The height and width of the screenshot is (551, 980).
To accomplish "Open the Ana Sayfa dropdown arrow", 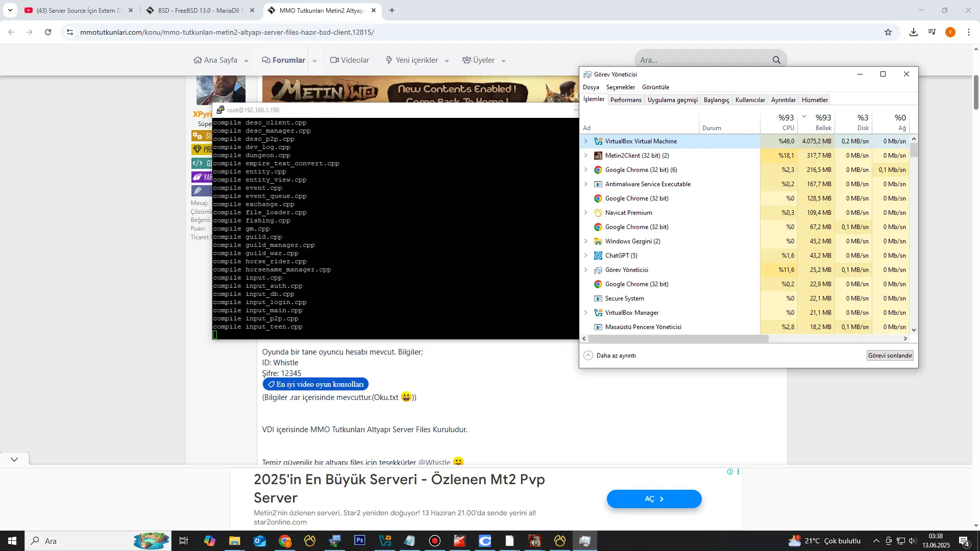I will (x=246, y=61).
